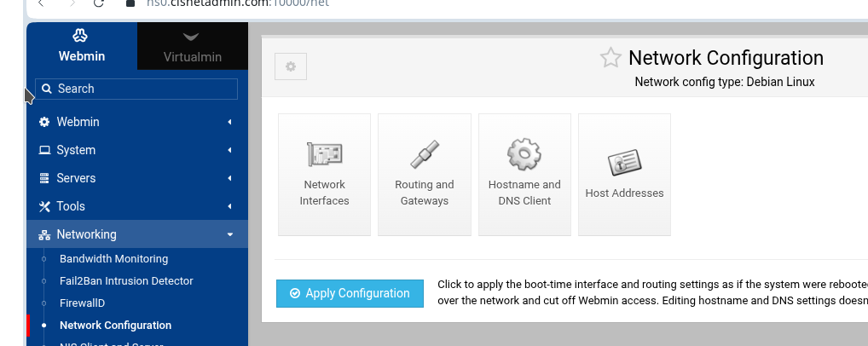
Task: Focus the sidebar Search field
Action: point(136,89)
